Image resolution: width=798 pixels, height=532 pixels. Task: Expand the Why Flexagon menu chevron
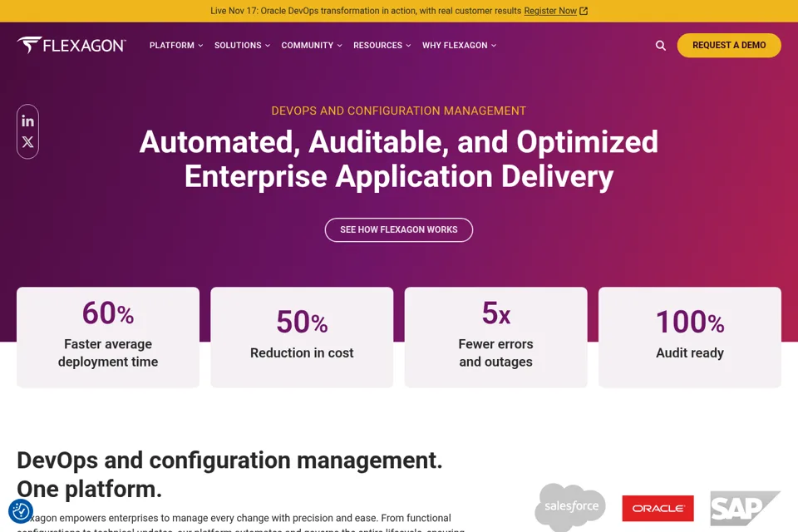click(494, 46)
